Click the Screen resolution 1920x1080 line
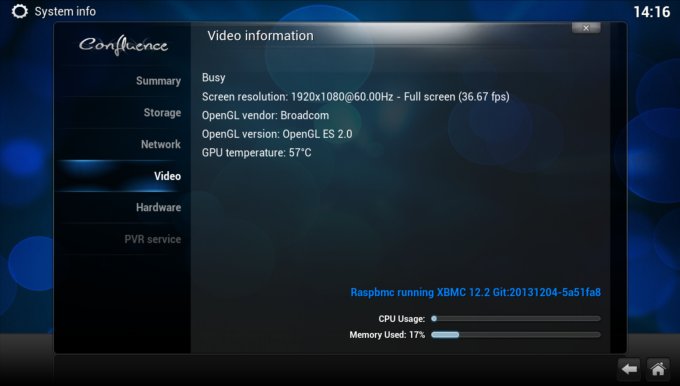 356,97
